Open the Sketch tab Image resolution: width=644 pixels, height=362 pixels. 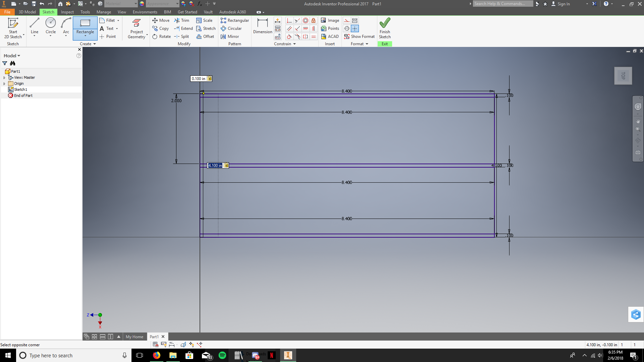point(48,12)
